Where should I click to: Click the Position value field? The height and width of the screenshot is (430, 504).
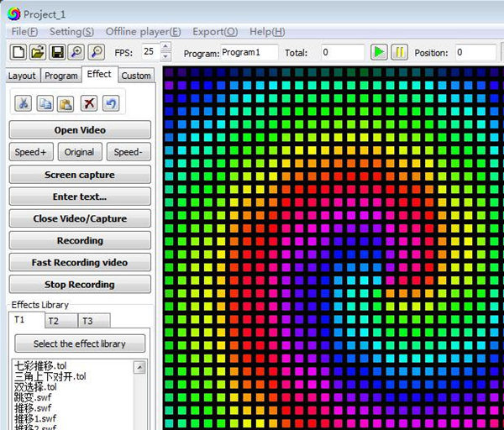[x=475, y=52]
